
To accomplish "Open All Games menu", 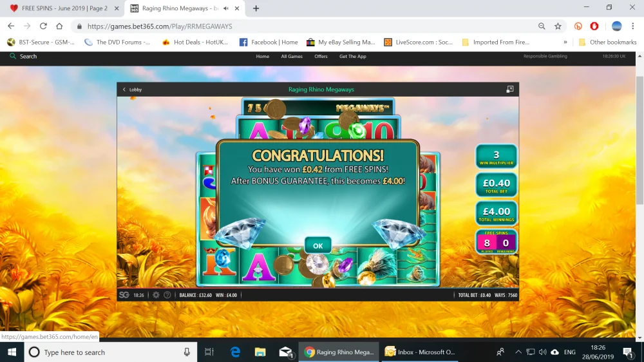I will pos(292,56).
